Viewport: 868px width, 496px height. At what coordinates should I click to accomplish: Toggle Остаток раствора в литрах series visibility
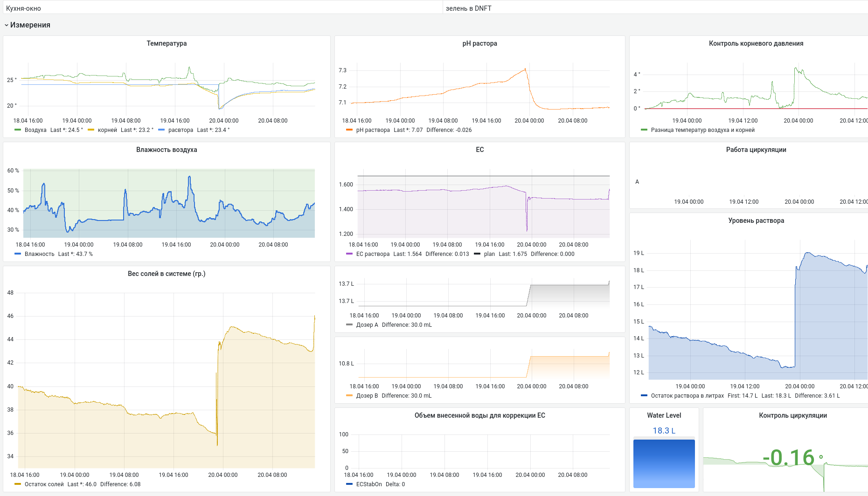[687, 396]
